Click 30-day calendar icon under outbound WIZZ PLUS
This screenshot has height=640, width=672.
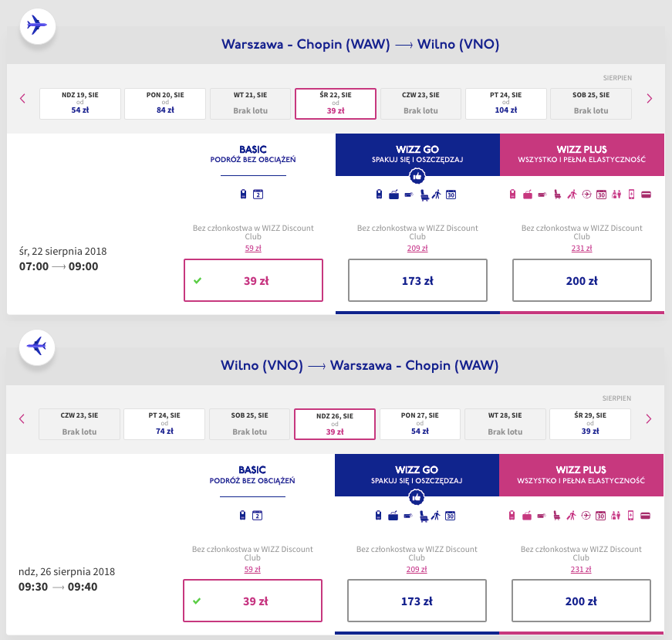pyautogui.click(x=602, y=195)
